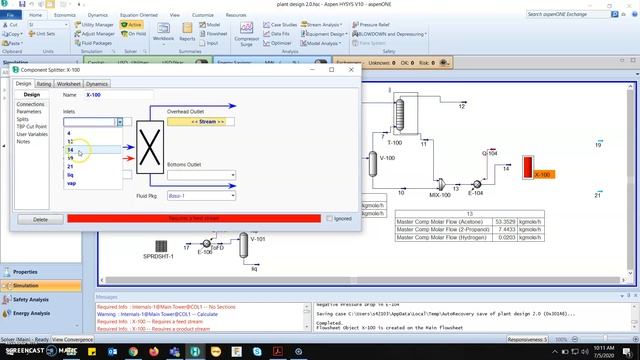
Task: Click the X-100 name field
Action: [x=119, y=95]
